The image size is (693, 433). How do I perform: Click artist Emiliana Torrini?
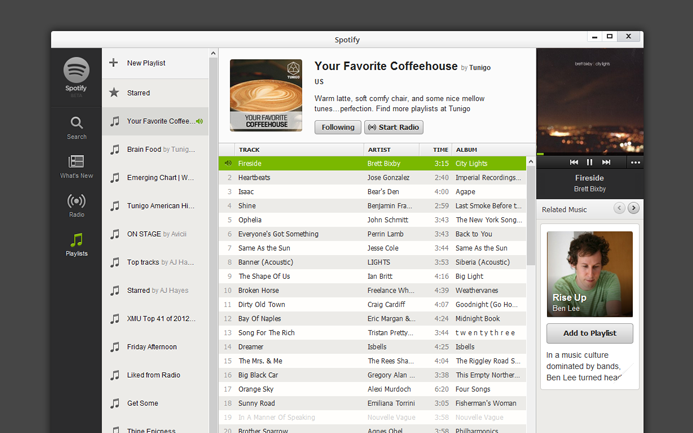click(391, 403)
